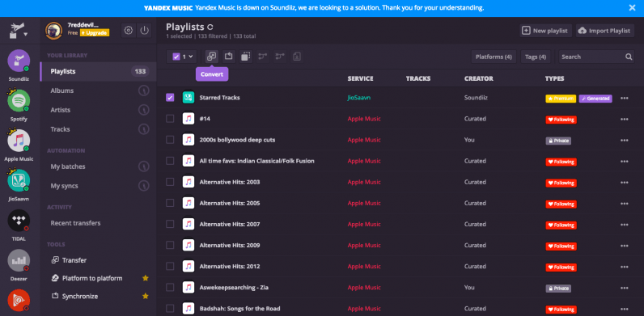Click the synchronize toolbar icon beside Convert
The width and height of the screenshot is (644, 316).
click(229, 57)
